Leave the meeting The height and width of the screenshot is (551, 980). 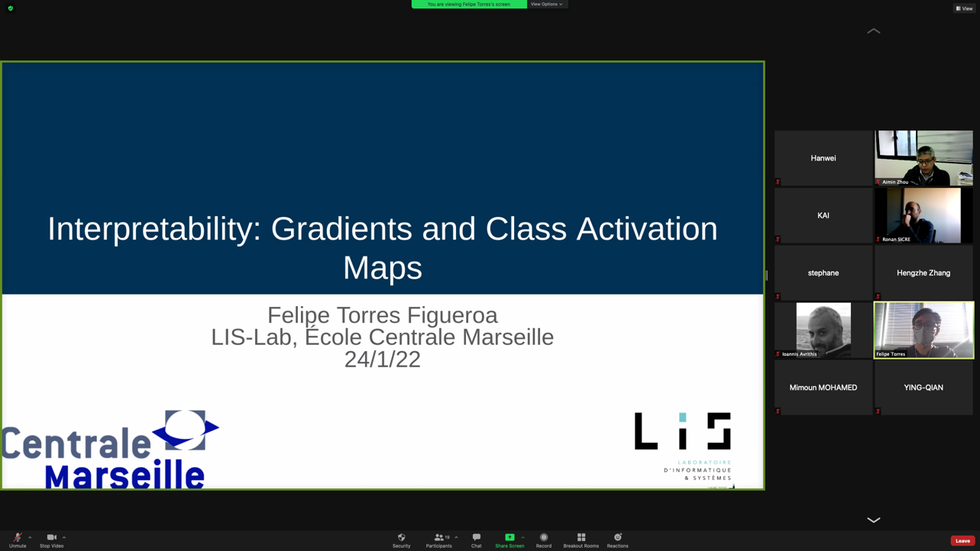pyautogui.click(x=962, y=540)
